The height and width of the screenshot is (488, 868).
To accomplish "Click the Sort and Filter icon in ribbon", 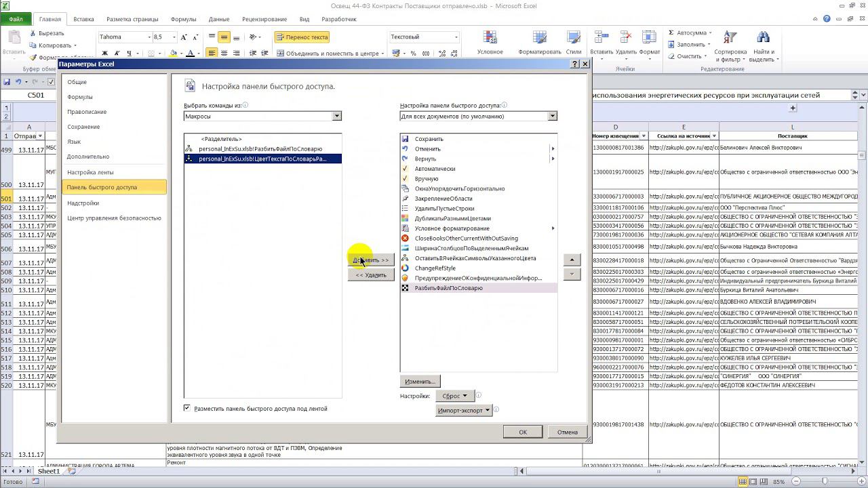I will pos(730,38).
